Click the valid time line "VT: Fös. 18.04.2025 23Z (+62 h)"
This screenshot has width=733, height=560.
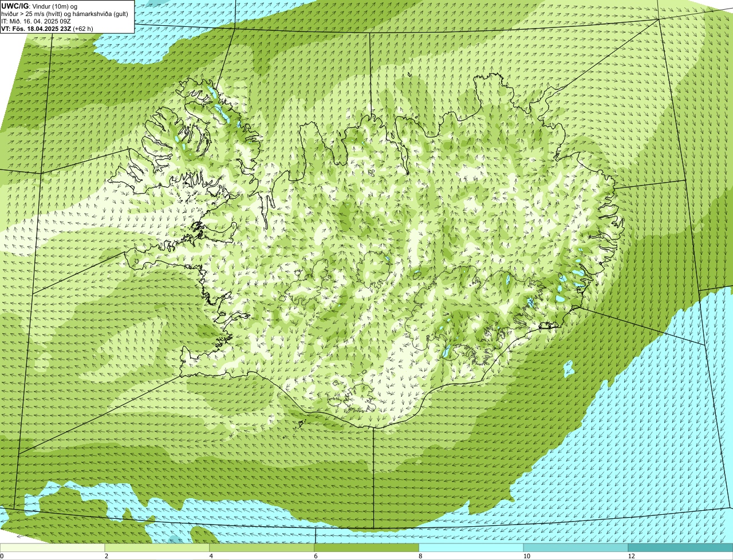point(48,29)
